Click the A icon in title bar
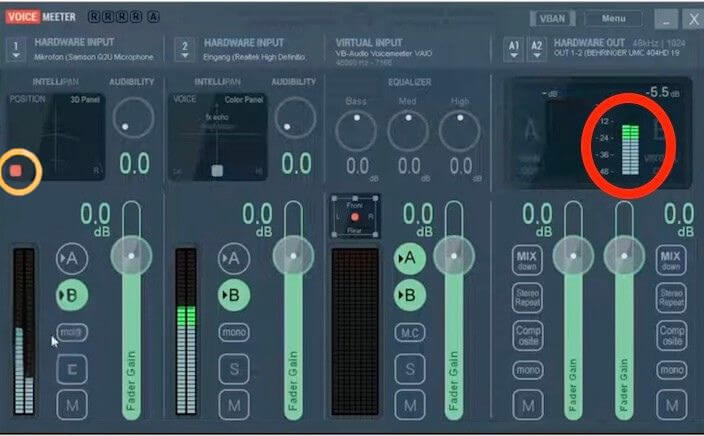Image resolution: width=704 pixels, height=436 pixels. point(153,17)
